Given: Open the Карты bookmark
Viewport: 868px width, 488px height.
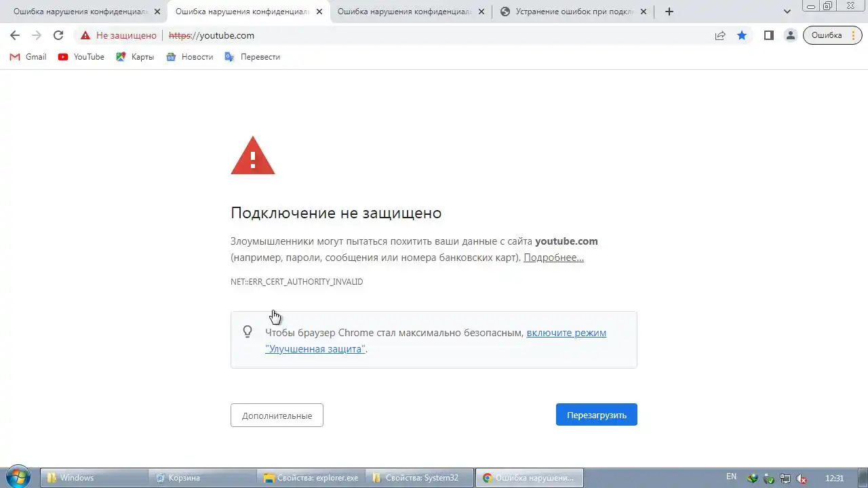Looking at the screenshot, I should tap(135, 57).
